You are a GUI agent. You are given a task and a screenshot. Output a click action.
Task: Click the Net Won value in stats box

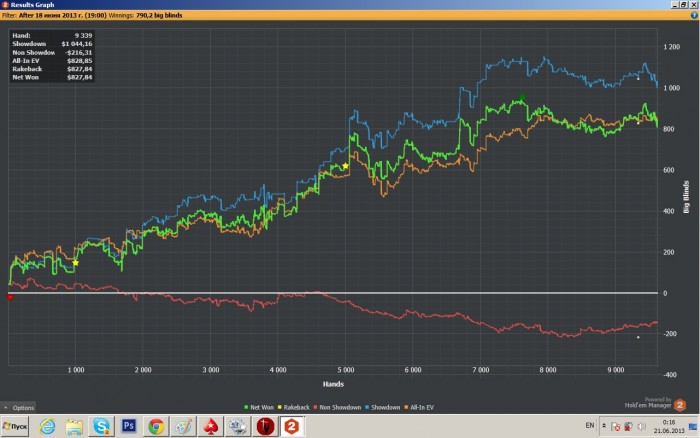click(x=79, y=77)
